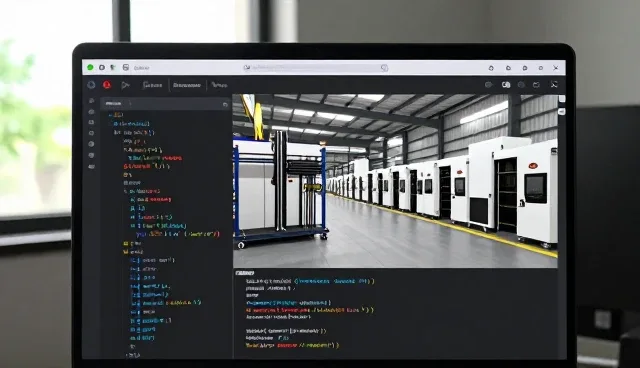Click the bottom icon in the left sidebar
The width and height of the screenshot is (640, 368).
click(91, 166)
